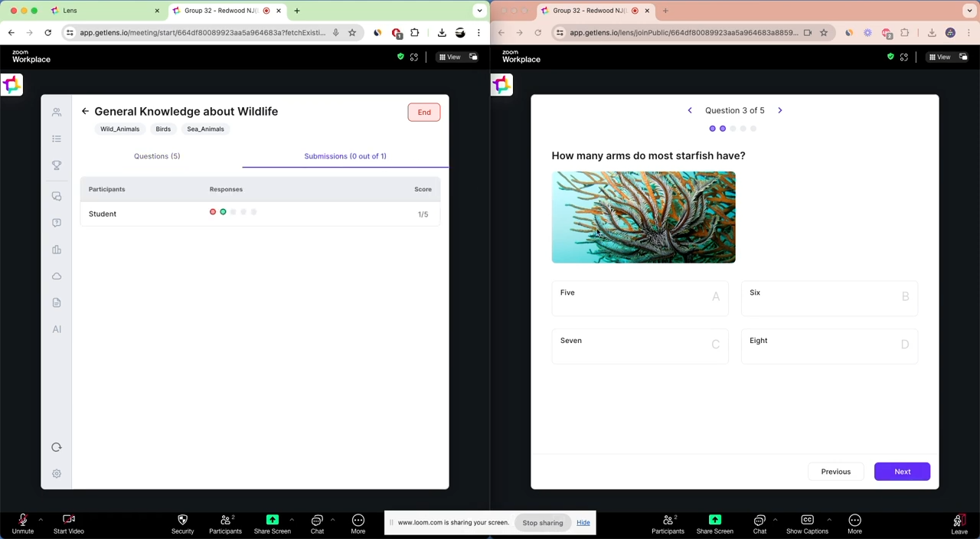Click the settings gear at the sidebar bottom
980x539 pixels.
coord(56,473)
